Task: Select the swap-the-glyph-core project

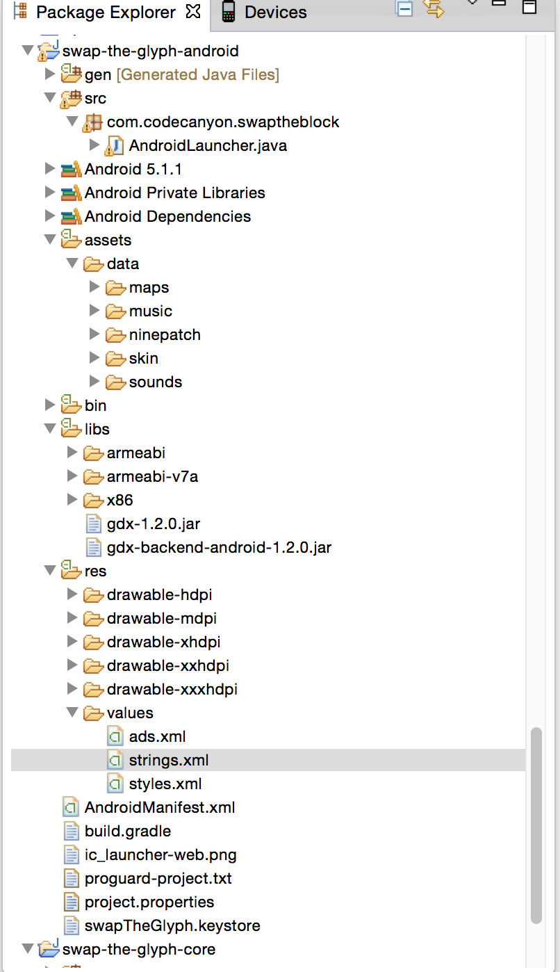Action: [139, 949]
